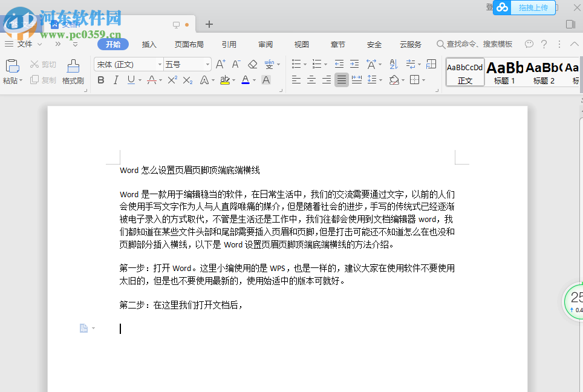Image resolution: width=583 pixels, height=392 pixels.
Task: Select the 标题 1 style
Action: [504, 73]
